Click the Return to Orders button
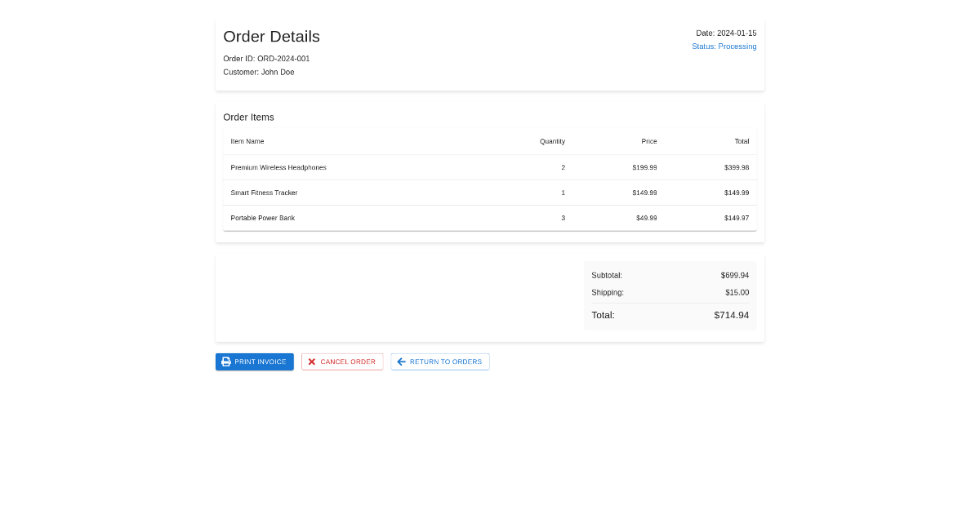 (x=439, y=361)
